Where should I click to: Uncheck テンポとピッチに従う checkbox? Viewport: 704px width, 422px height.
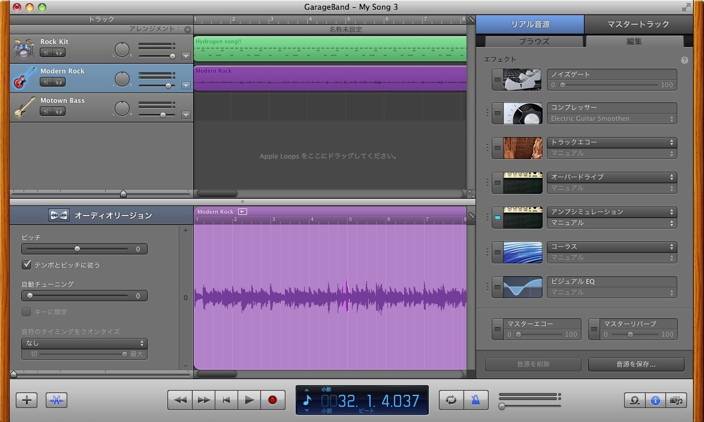(x=26, y=264)
